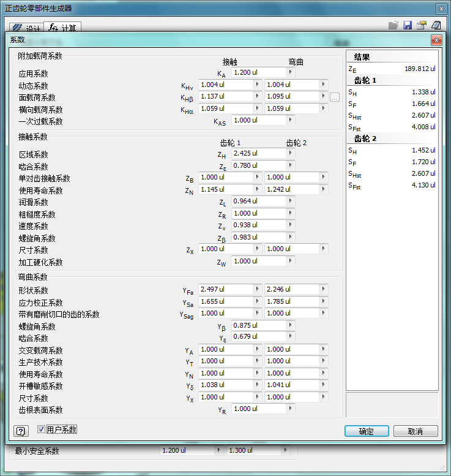The image size is (451, 476).
Task: Click the help question mark icon
Action: pyautogui.click(x=19, y=431)
